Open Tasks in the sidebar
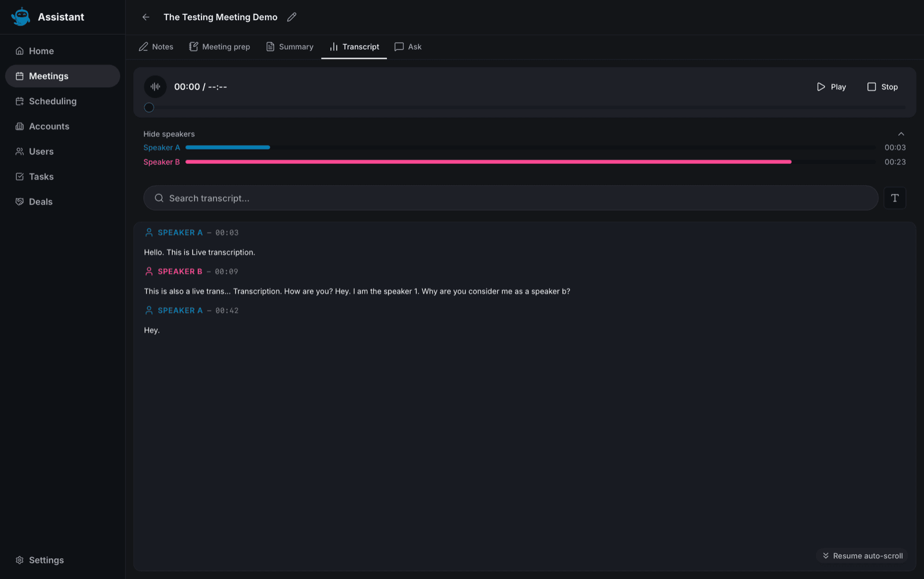This screenshot has height=579, width=924. (x=62, y=177)
